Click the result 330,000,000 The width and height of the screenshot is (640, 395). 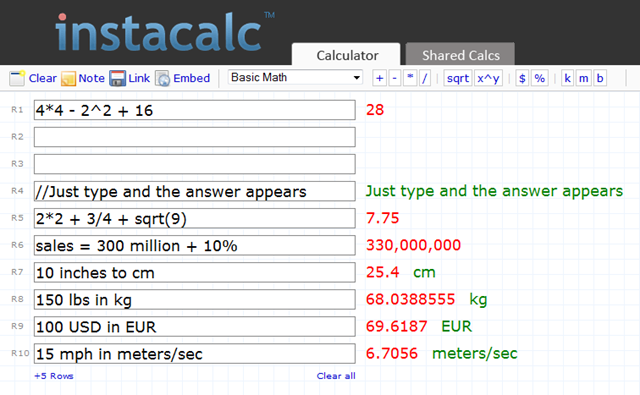click(x=413, y=245)
